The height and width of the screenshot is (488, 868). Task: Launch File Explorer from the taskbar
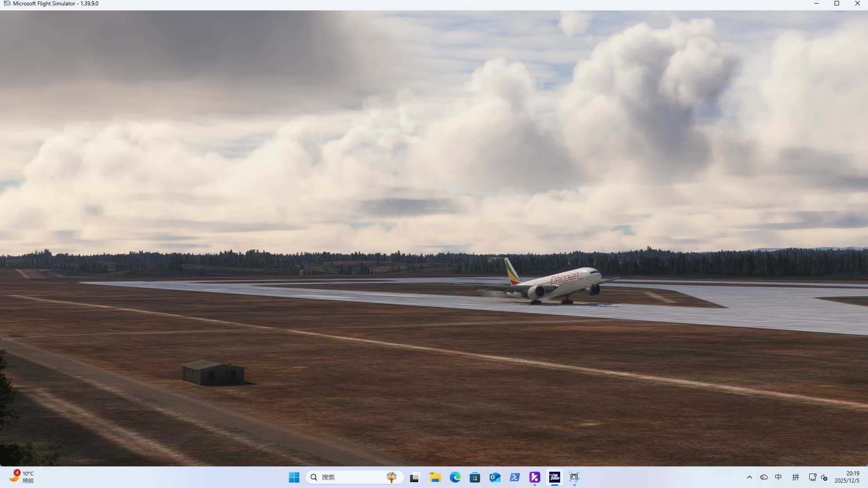click(x=435, y=477)
